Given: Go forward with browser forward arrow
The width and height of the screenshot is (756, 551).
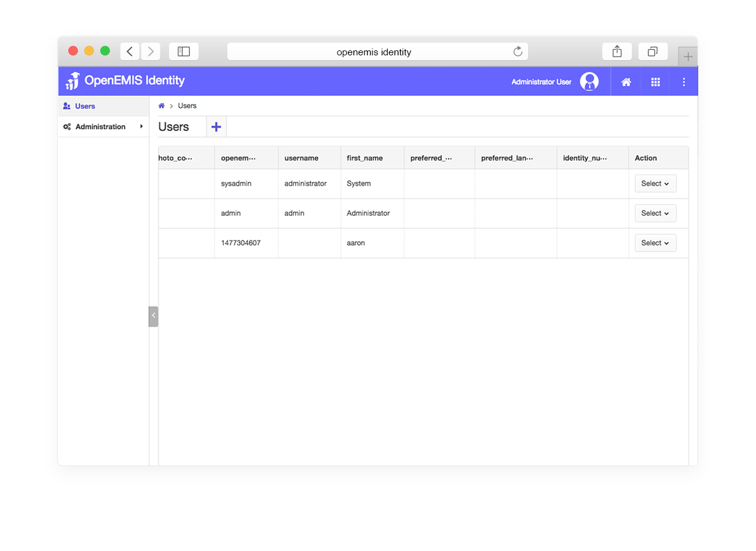Looking at the screenshot, I should tap(151, 52).
